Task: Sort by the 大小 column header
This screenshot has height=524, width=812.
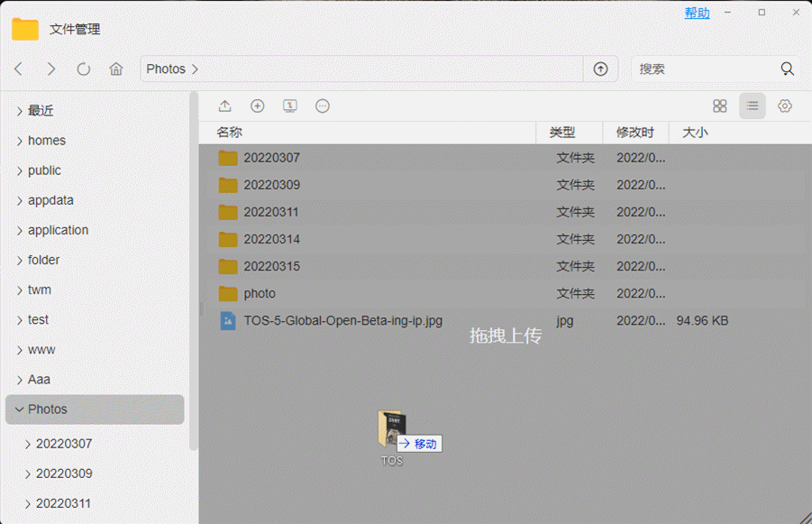Action: pyautogui.click(x=695, y=133)
